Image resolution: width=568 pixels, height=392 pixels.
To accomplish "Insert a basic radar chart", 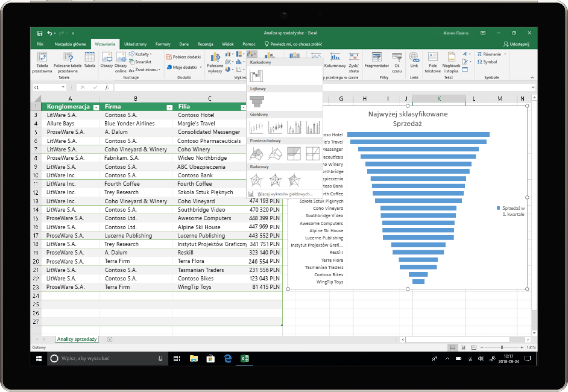I will tap(256, 180).
